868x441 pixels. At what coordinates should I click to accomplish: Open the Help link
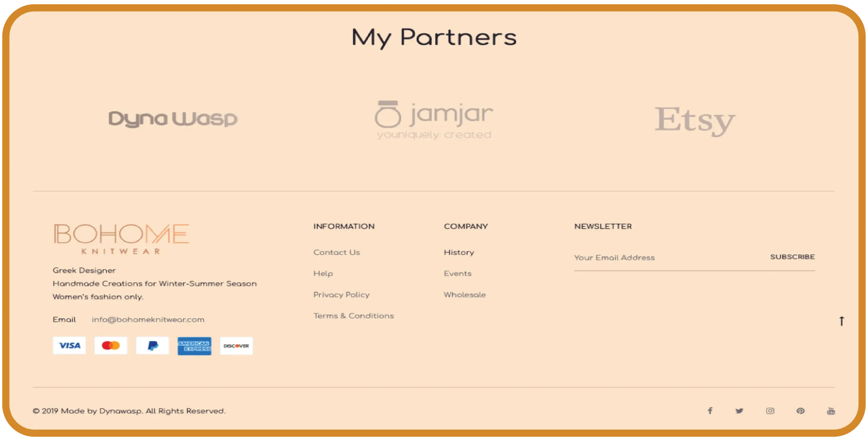click(323, 274)
